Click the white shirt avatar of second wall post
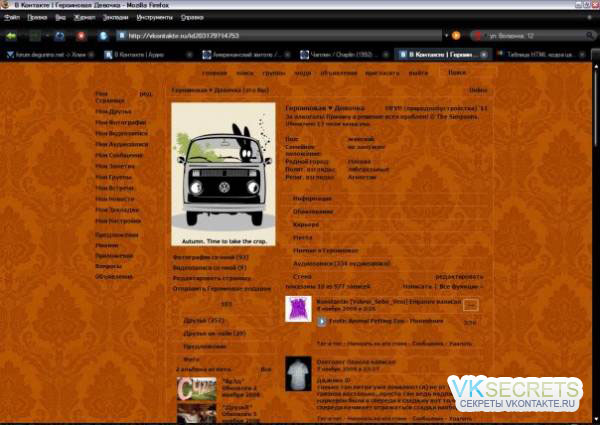 [x=298, y=374]
